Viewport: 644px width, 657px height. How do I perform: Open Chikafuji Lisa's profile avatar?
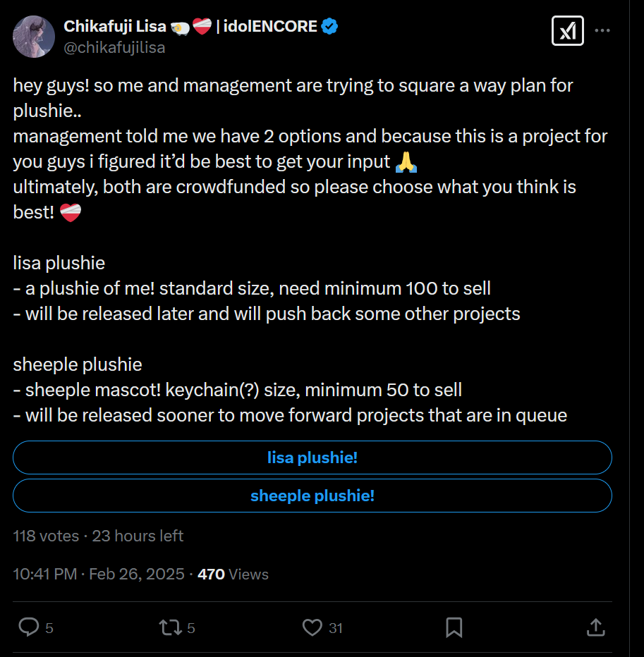coord(34,37)
